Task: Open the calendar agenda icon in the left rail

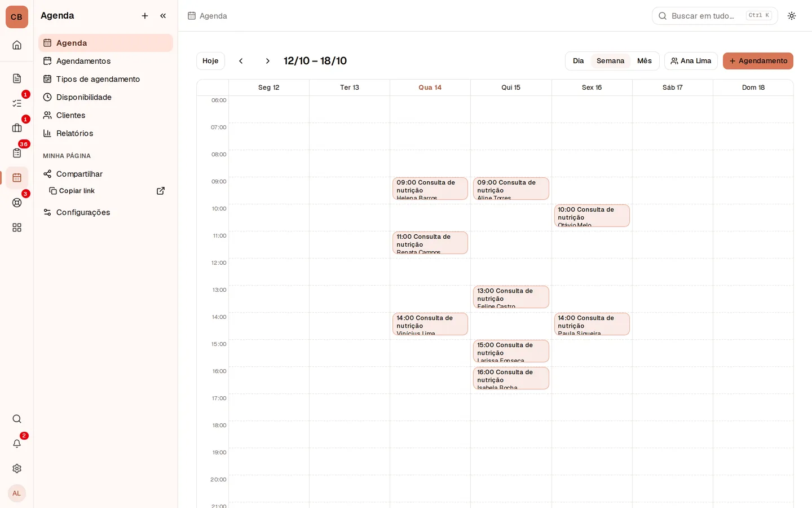Action: pos(17,178)
